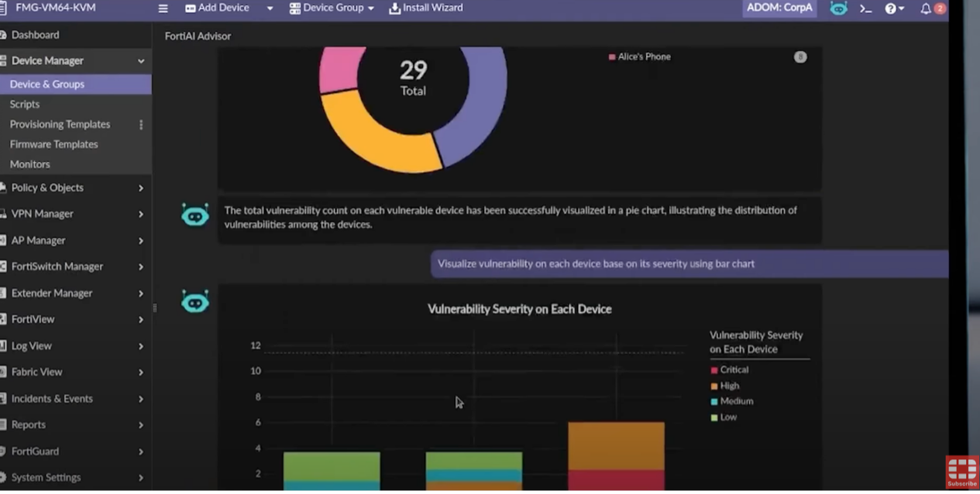The height and width of the screenshot is (494, 980).
Task: Click the FortiAI avatar beside the bar chart
Action: pyautogui.click(x=195, y=301)
